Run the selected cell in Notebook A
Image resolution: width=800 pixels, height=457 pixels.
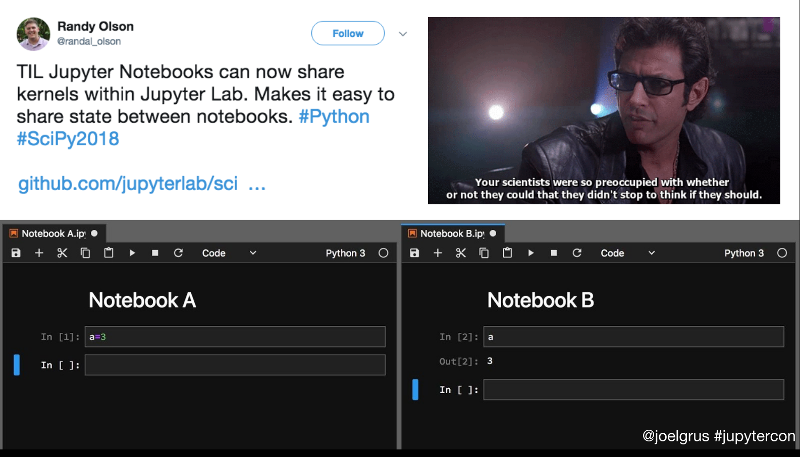point(132,253)
